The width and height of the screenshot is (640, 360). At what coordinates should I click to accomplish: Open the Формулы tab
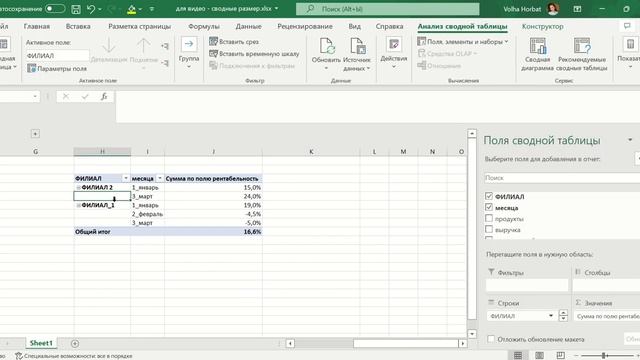point(204,26)
